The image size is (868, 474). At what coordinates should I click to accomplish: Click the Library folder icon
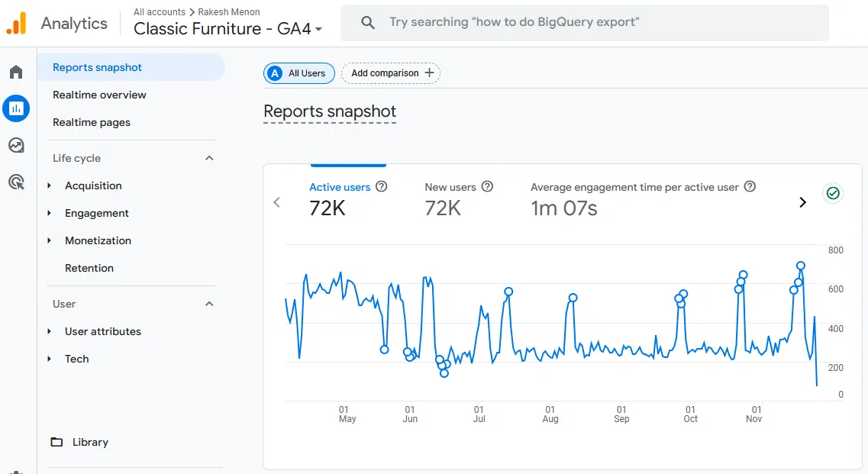56,443
